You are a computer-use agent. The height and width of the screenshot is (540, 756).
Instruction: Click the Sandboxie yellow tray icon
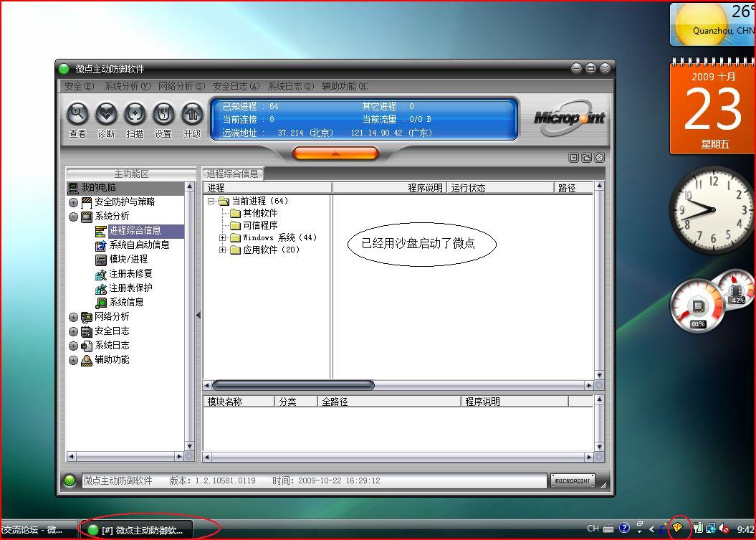click(x=677, y=528)
